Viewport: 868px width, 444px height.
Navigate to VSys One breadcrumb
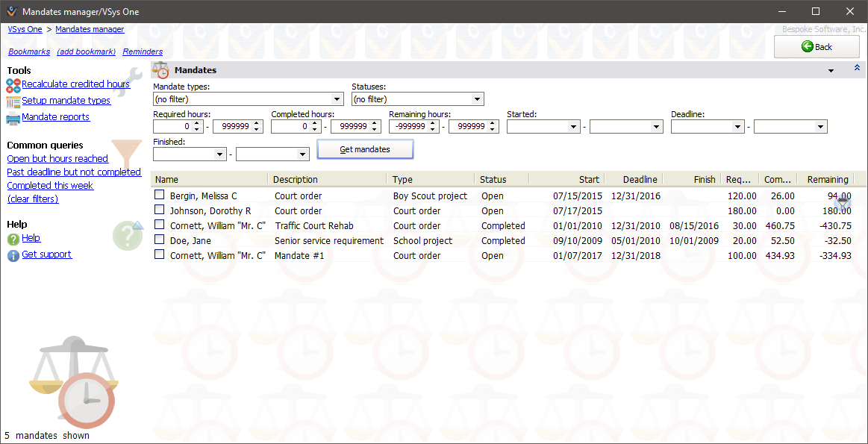(x=24, y=29)
